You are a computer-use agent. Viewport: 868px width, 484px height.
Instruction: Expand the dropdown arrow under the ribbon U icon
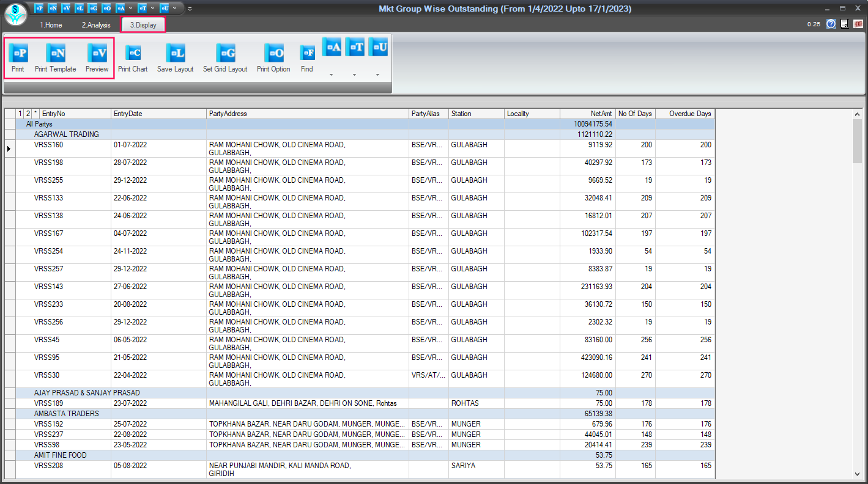pyautogui.click(x=378, y=75)
